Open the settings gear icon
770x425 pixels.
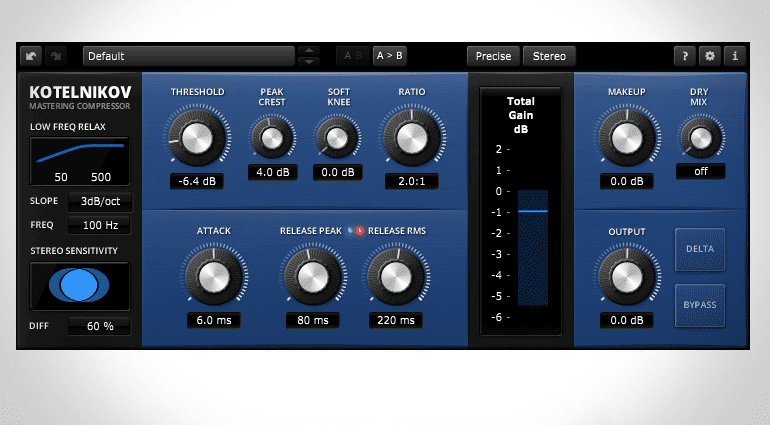710,56
